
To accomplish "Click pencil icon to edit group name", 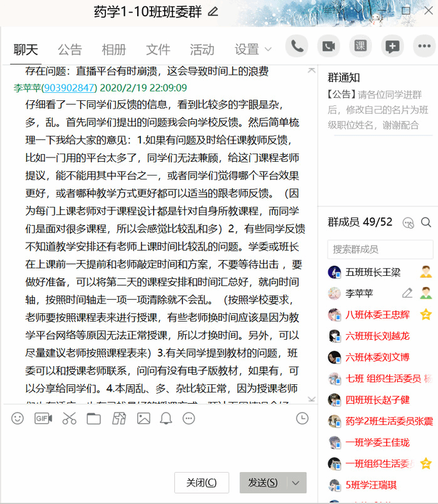I will [x=213, y=11].
